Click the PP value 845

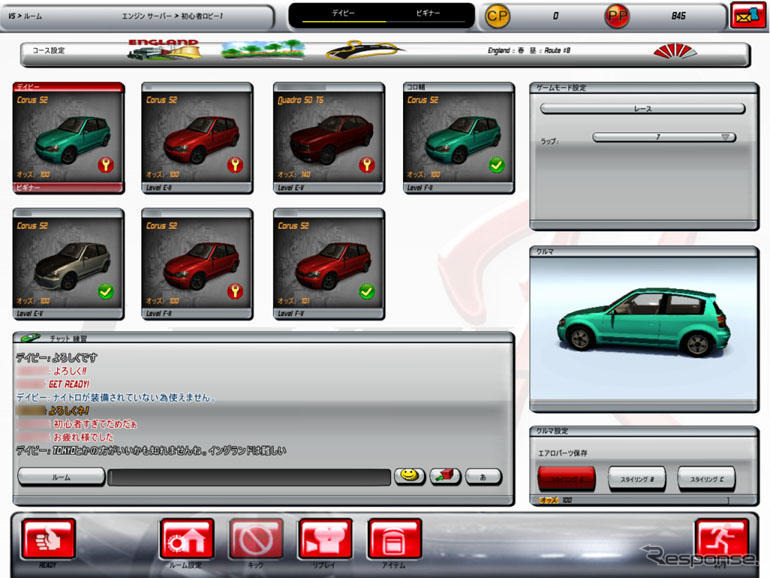678,16
